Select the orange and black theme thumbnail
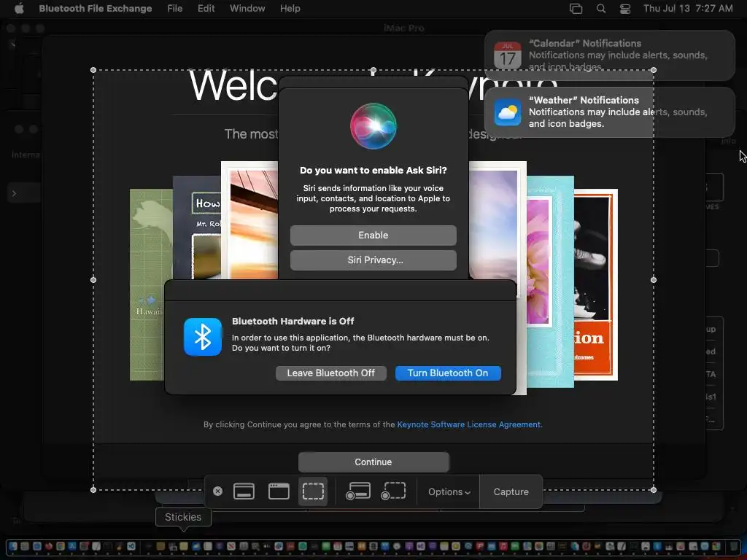 coord(595,285)
